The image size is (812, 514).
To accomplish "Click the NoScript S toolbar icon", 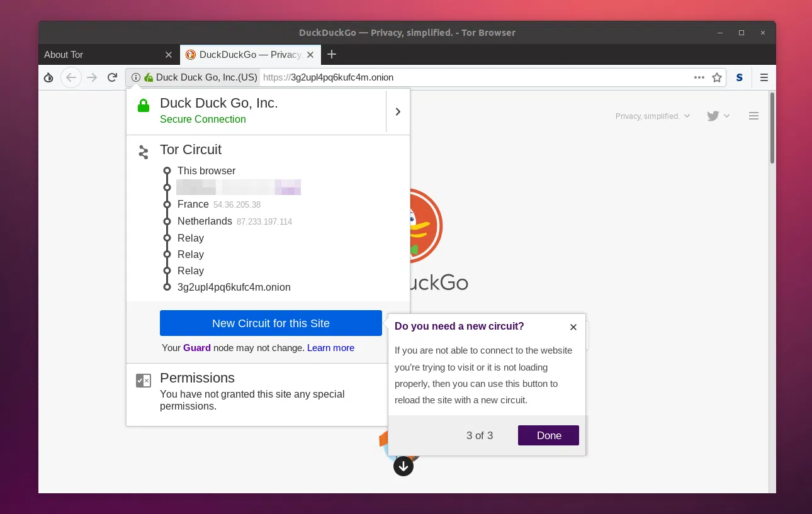I will tap(740, 77).
